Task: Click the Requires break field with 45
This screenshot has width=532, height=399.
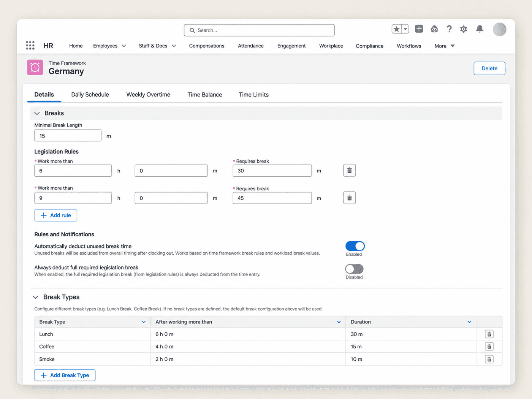Action: pos(272,198)
